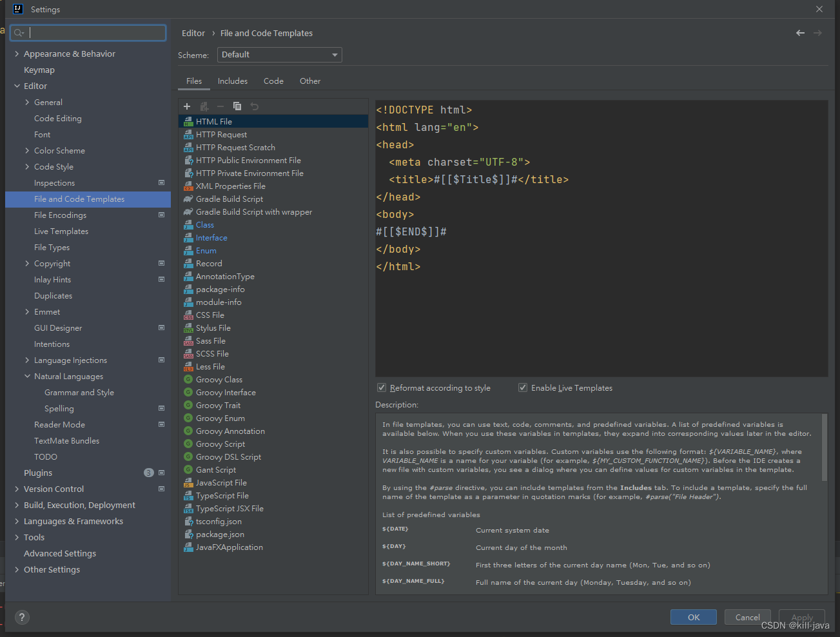The height and width of the screenshot is (637, 840).
Task: Expand the Copyright subsection
Action: coord(27,263)
